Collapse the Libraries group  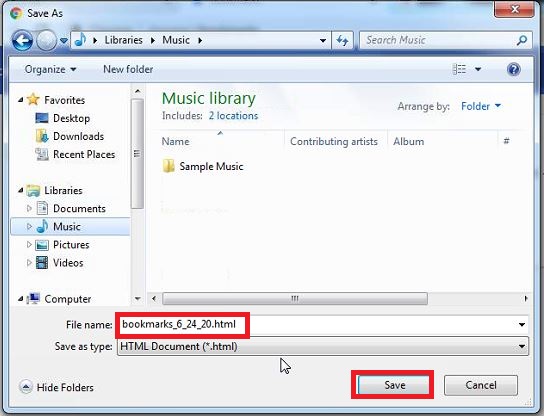pyautogui.click(x=20, y=190)
